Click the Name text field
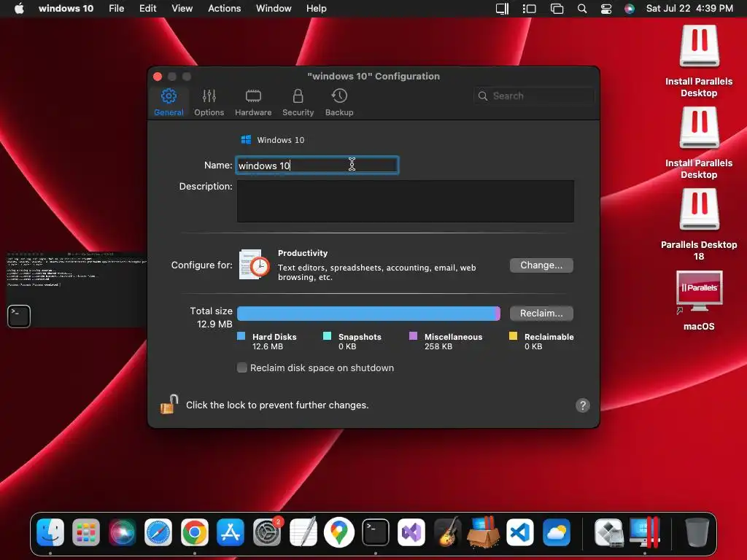Image resolution: width=747 pixels, height=560 pixels. [317, 166]
